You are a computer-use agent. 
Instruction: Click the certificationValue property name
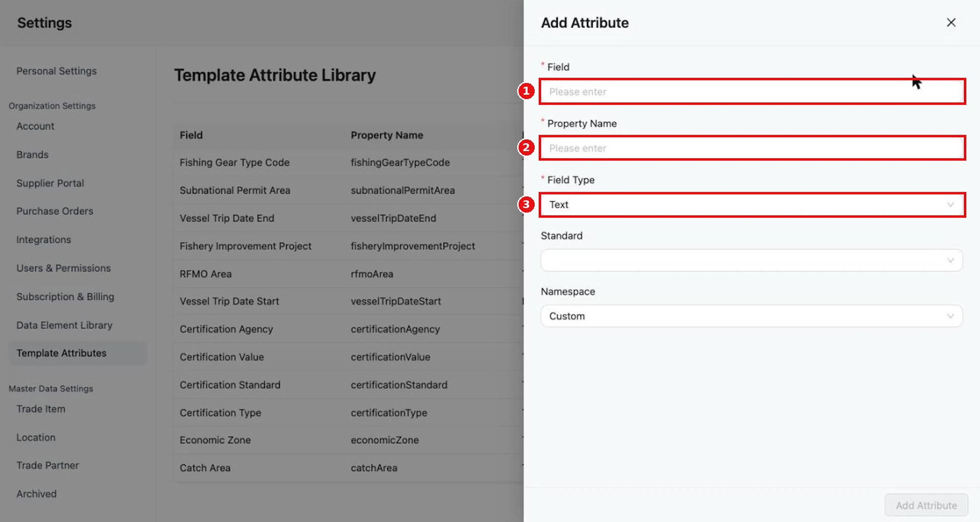coord(390,357)
